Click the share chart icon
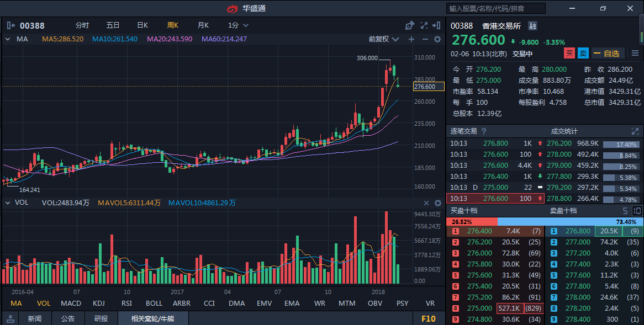Image resolution: width=644 pixels, height=325 pixels. pos(409,25)
